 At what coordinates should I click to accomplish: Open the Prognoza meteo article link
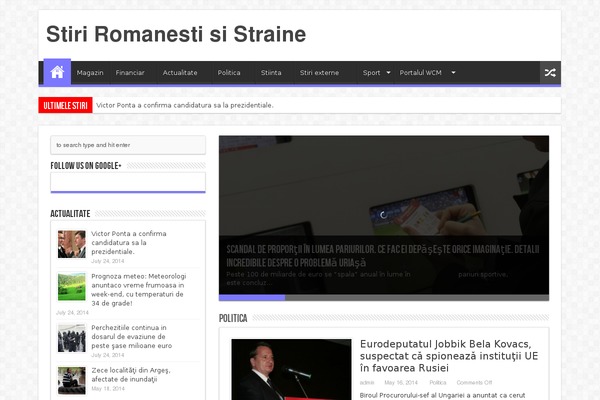[139, 290]
